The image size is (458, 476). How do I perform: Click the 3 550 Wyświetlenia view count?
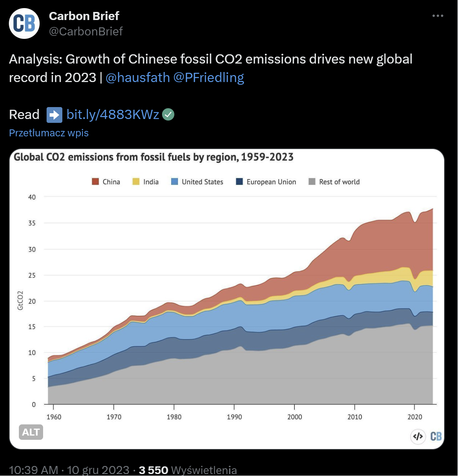coord(188,470)
